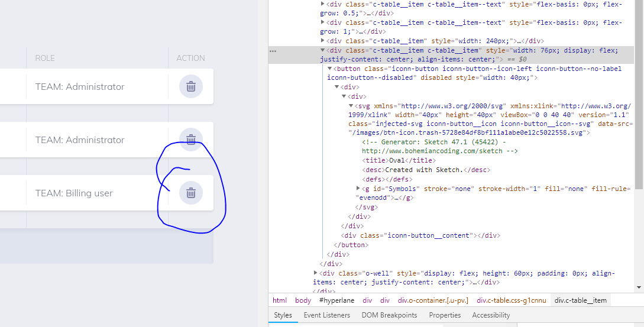The image size is (644, 327).
Task: Collapse the svg injected-svg node
Action: pyautogui.click(x=351, y=106)
